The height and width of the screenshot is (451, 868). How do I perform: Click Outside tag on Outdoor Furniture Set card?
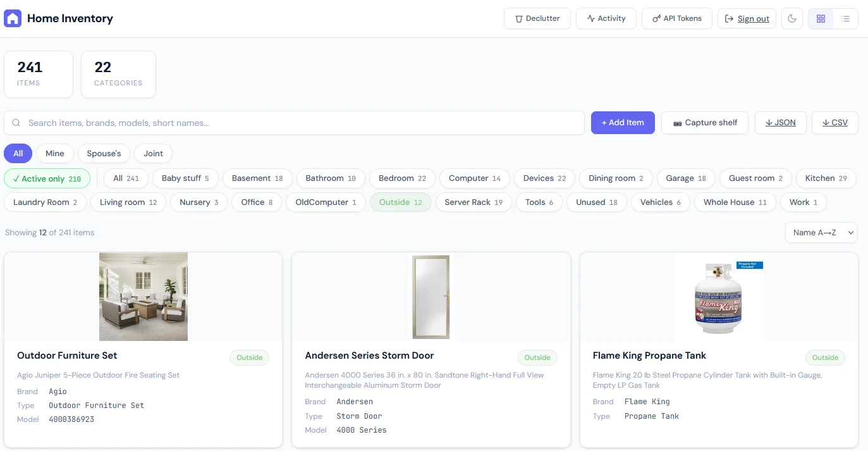click(249, 357)
